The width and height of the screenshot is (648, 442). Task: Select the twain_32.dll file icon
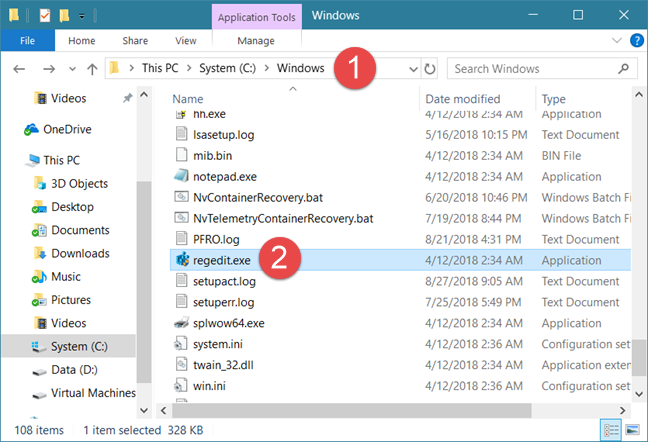click(181, 364)
